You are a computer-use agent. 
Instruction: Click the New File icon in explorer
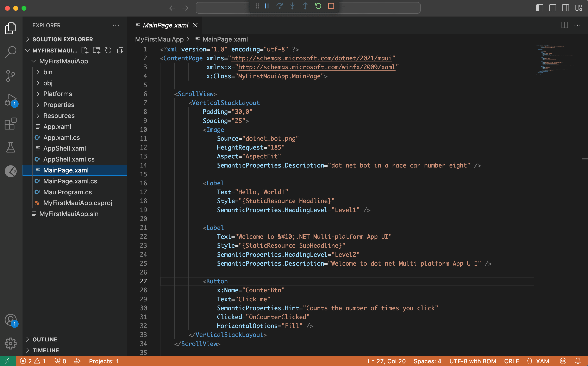[x=85, y=50]
